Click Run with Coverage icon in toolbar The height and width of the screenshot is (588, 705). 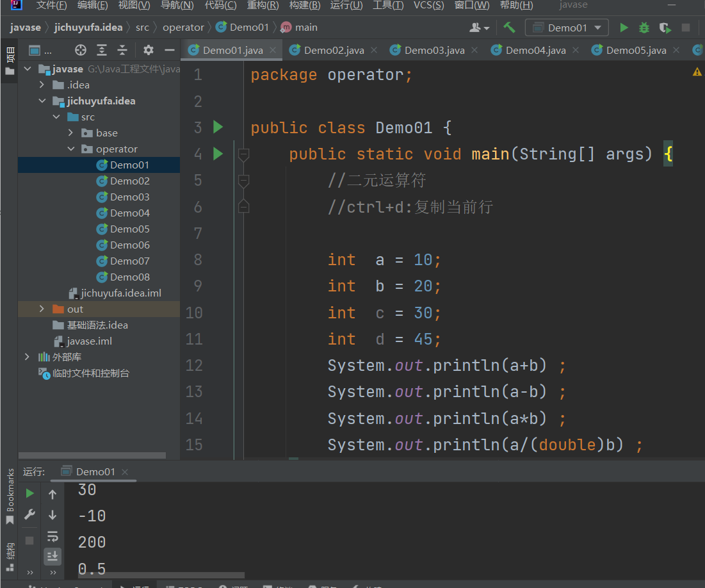coord(665,28)
